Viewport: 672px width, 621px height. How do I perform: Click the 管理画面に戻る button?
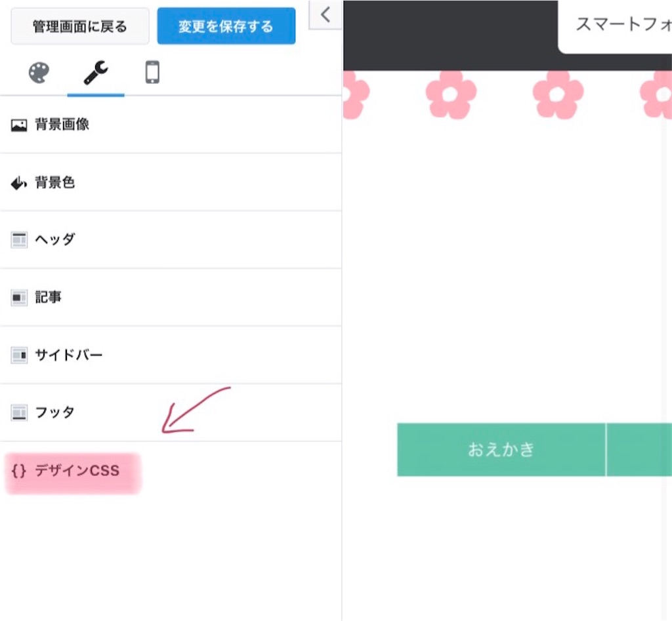[x=79, y=26]
